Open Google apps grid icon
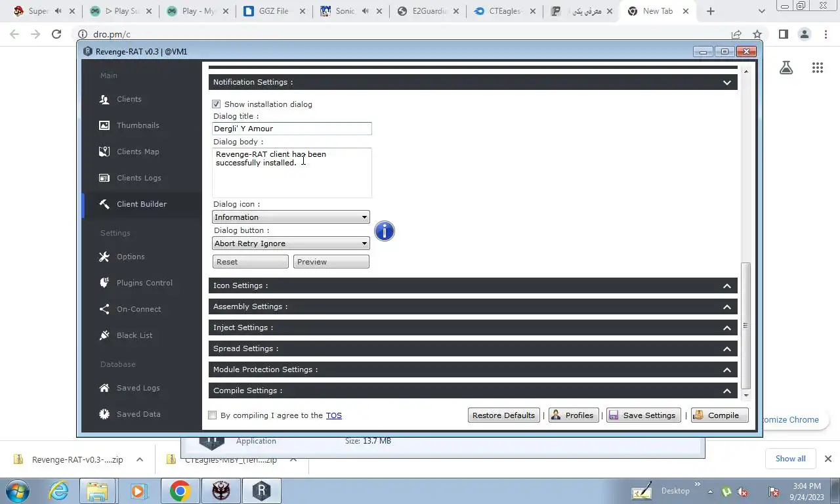 coord(817,68)
